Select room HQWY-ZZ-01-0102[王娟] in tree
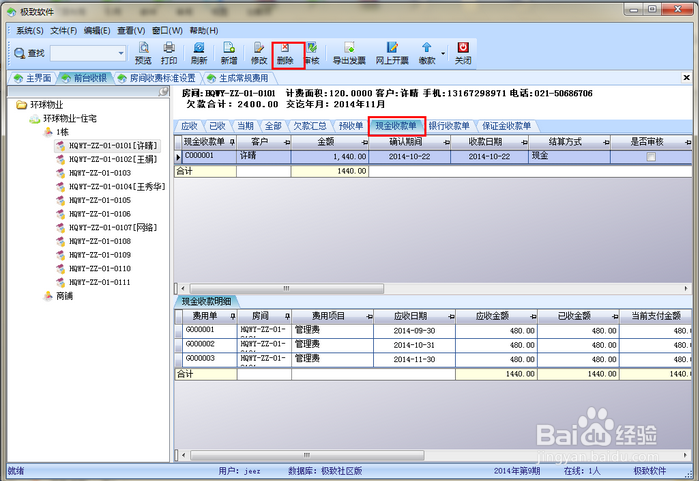 pyautogui.click(x=113, y=159)
